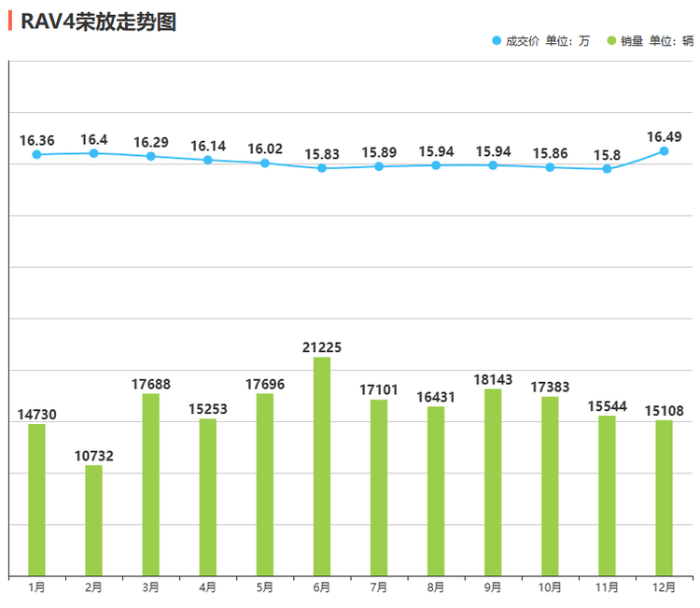
Task: Select the October bar labeled 17383
Action: click(550, 486)
